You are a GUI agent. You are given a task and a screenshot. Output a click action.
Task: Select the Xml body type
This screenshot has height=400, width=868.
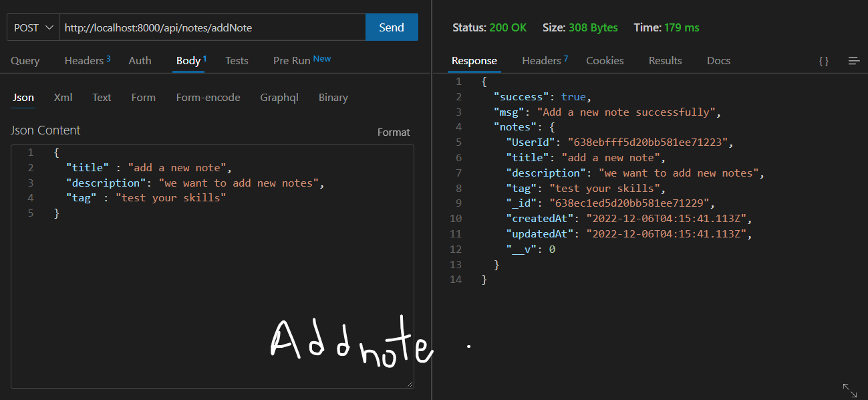63,97
